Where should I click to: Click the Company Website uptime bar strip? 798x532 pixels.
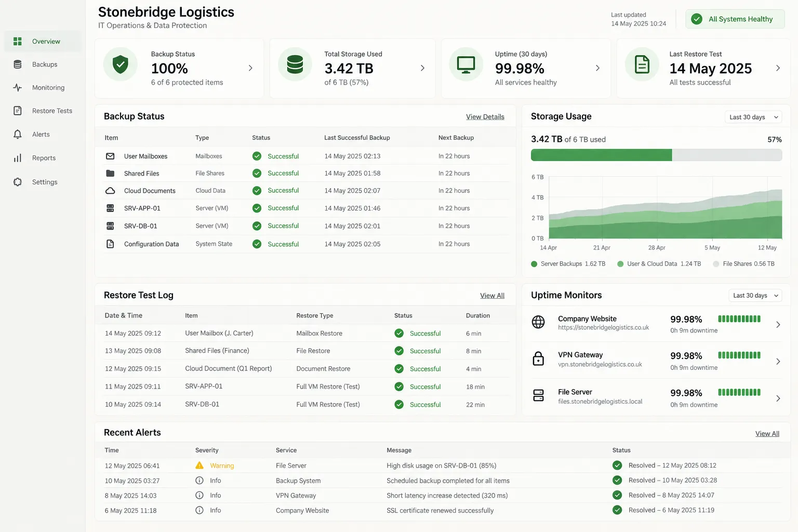click(x=739, y=319)
